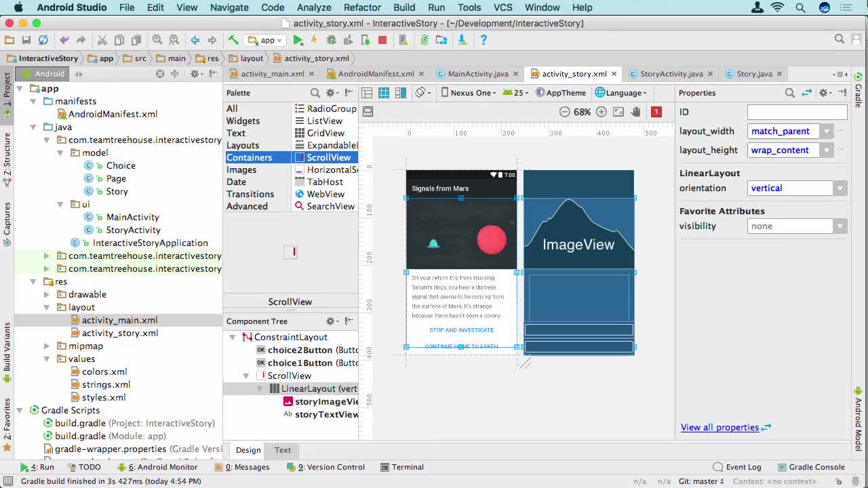The width and height of the screenshot is (868, 488).
Task: Click the red warnings indicator showing 1
Action: (656, 112)
